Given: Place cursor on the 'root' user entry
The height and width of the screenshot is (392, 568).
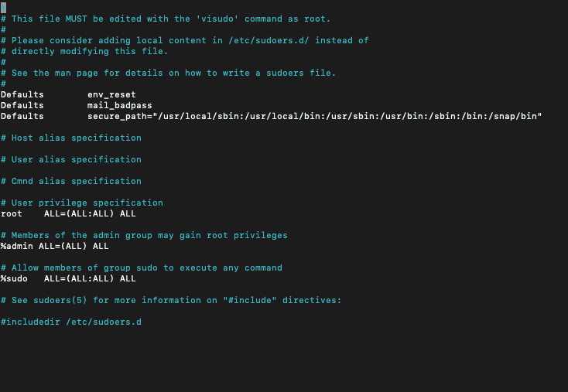Looking at the screenshot, I should click(x=12, y=213).
